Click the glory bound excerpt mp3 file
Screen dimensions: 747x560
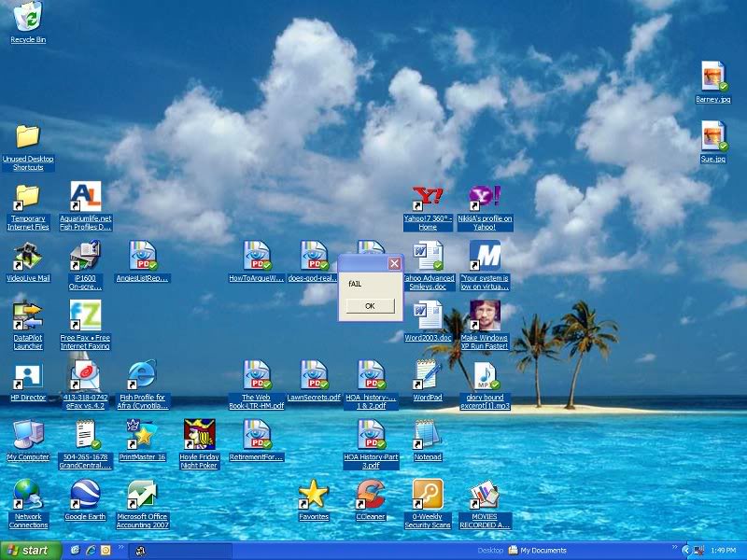tap(486, 376)
